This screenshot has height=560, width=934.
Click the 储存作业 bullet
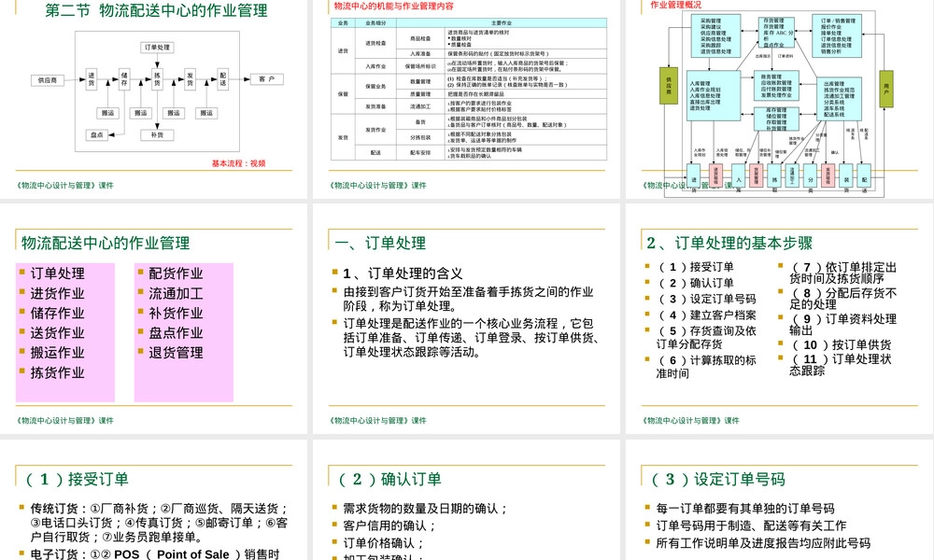point(57,313)
